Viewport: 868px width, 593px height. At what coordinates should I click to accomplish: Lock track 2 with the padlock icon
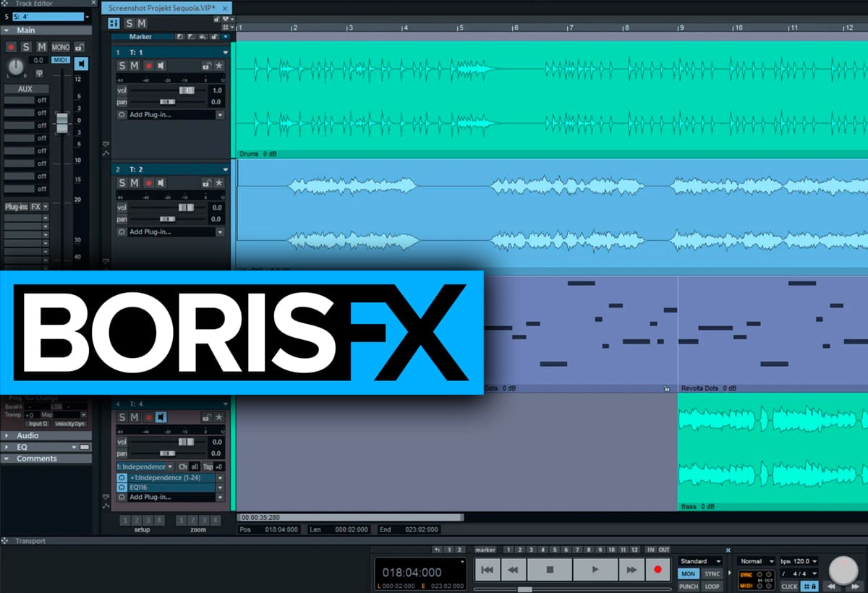pyautogui.click(x=206, y=183)
